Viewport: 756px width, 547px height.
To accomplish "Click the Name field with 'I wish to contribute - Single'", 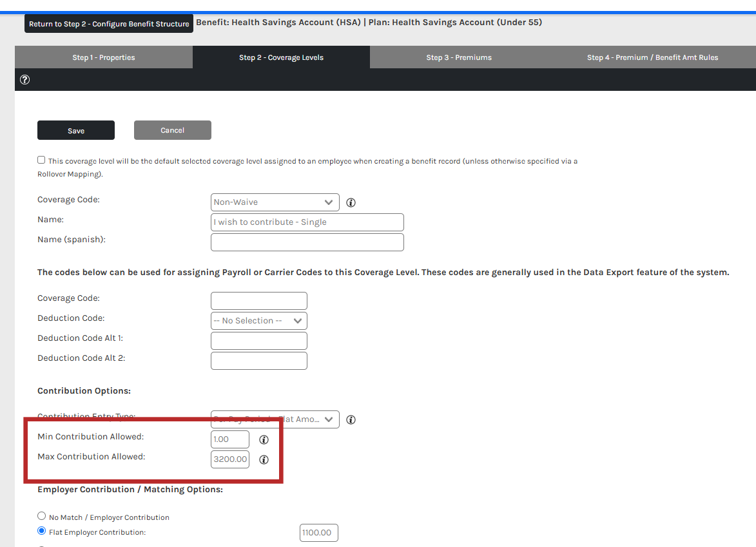I will (x=307, y=222).
